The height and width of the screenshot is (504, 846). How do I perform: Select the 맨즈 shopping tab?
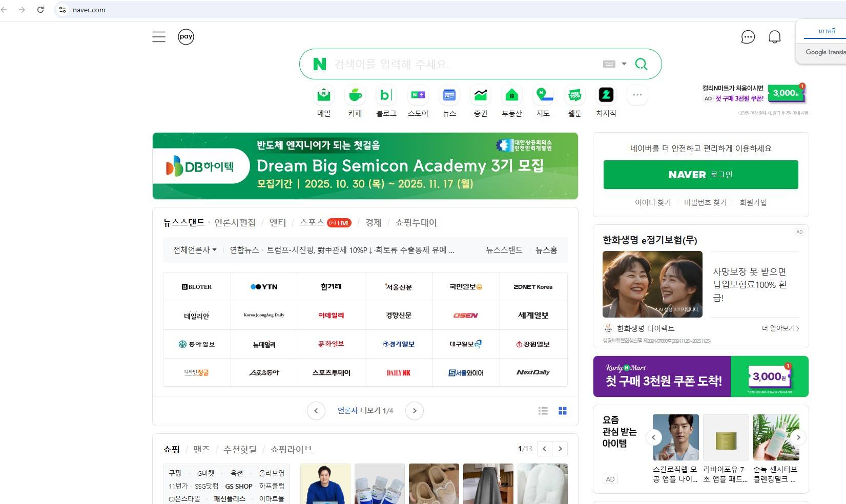(x=201, y=449)
